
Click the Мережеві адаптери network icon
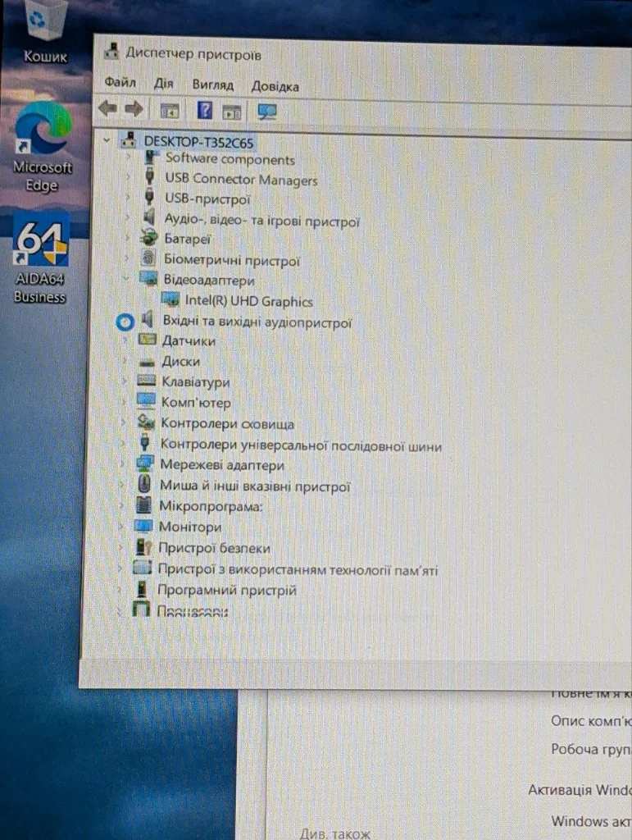click(144, 463)
